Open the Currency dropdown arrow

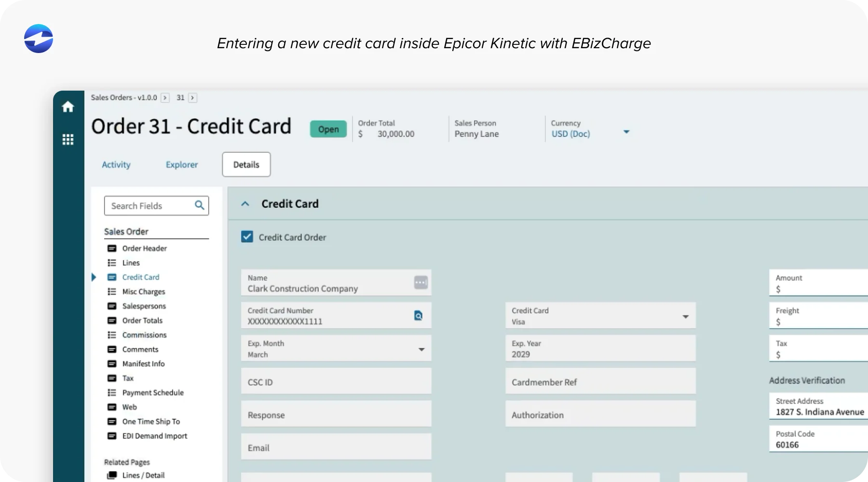click(626, 132)
